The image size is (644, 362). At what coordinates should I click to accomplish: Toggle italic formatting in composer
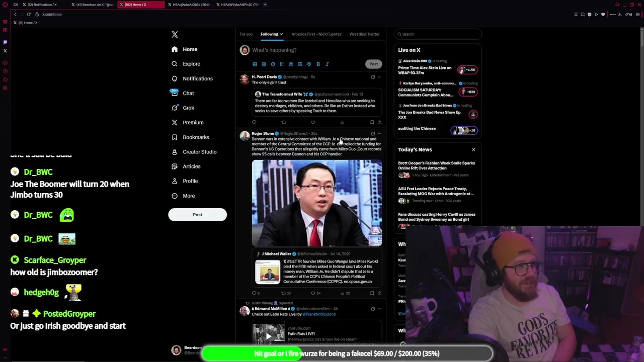[x=327, y=64]
